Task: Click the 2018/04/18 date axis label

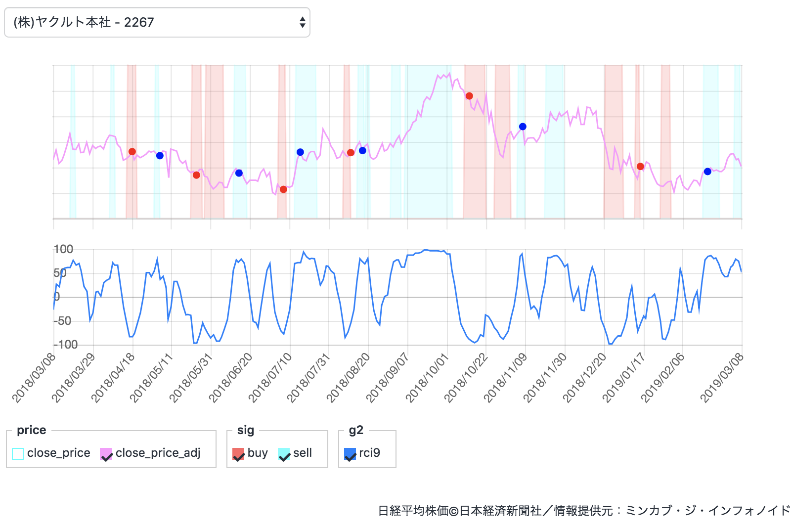Action: coord(113,379)
